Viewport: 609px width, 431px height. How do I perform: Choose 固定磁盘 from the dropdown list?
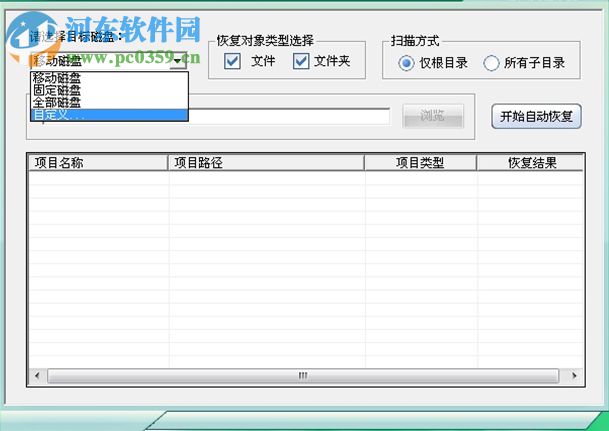pos(110,90)
